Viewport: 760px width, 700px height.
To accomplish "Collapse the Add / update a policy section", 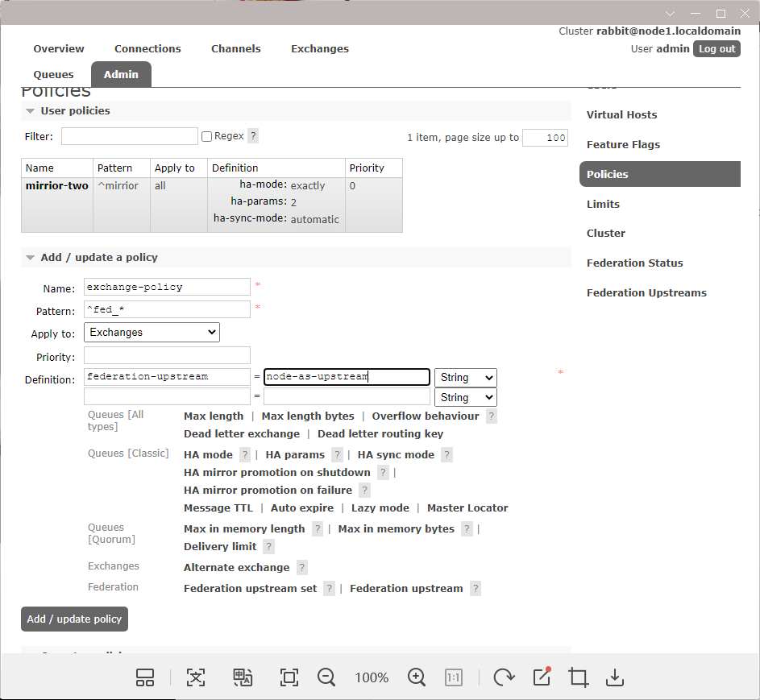I will pyautogui.click(x=99, y=257).
